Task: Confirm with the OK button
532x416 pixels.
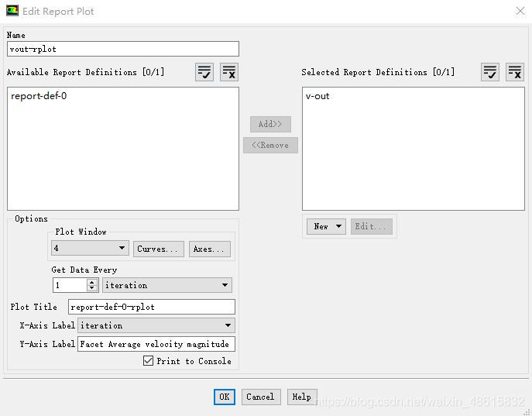Action: tap(225, 397)
